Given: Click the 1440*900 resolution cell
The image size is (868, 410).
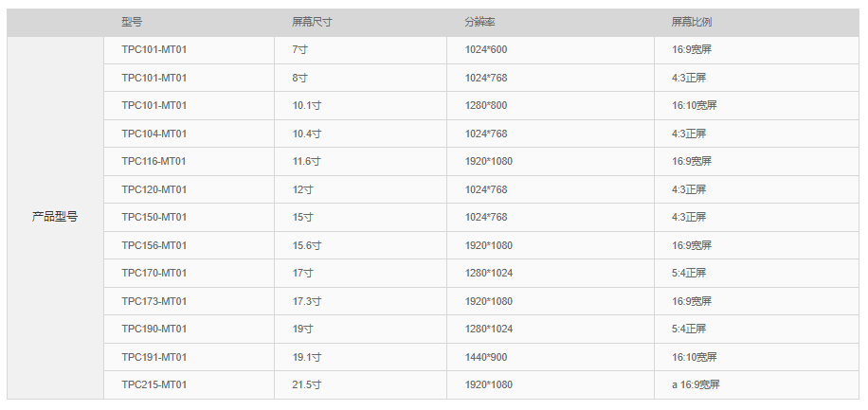Looking at the screenshot, I should click(x=485, y=357).
